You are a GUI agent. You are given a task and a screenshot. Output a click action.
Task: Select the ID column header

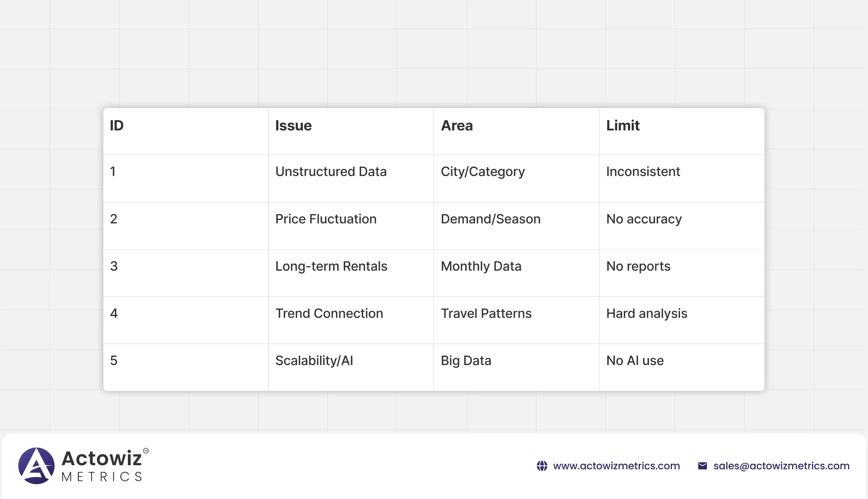click(117, 126)
